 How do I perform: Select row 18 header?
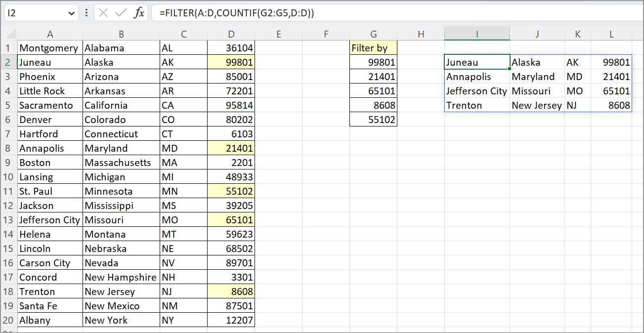tap(8, 291)
